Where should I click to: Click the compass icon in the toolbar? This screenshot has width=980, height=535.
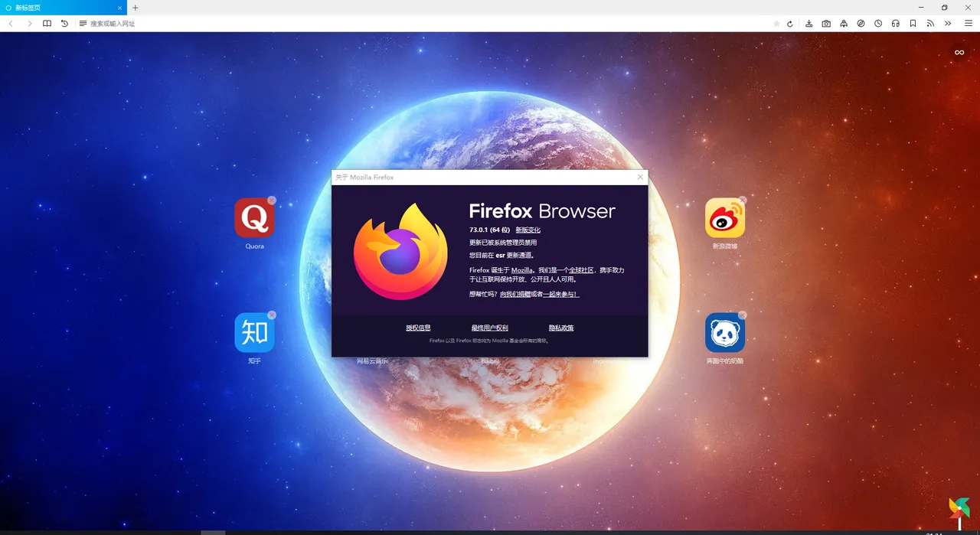(861, 24)
